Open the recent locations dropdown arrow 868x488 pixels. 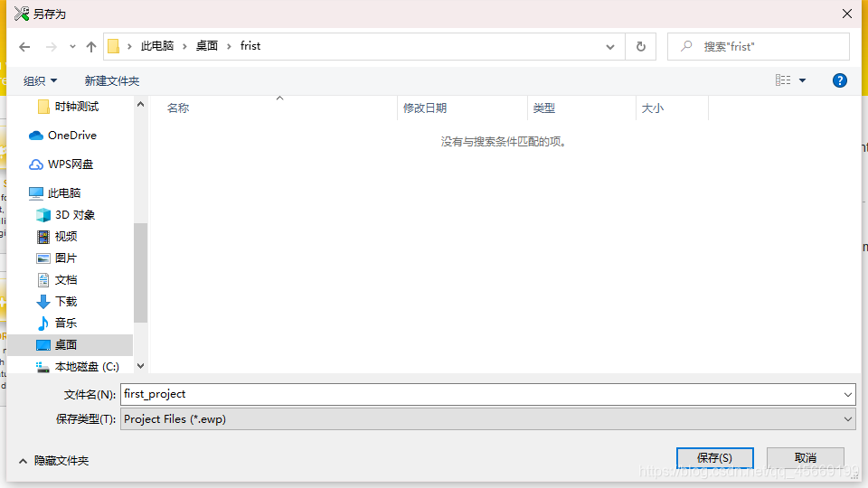[x=72, y=47]
